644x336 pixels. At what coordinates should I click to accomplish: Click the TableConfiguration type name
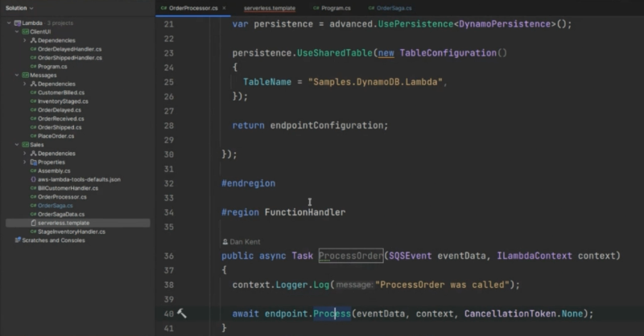coord(448,53)
